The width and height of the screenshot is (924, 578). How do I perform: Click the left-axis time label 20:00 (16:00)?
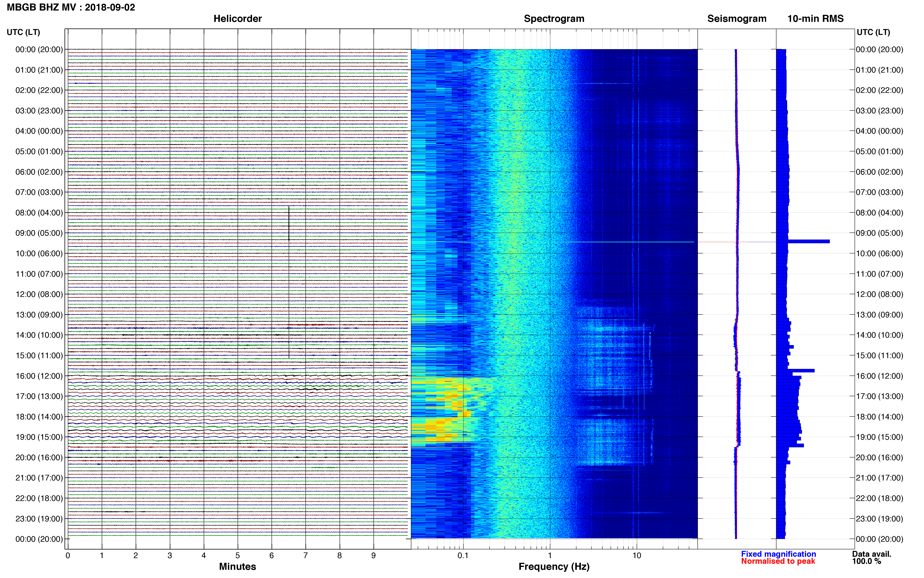coord(39,457)
